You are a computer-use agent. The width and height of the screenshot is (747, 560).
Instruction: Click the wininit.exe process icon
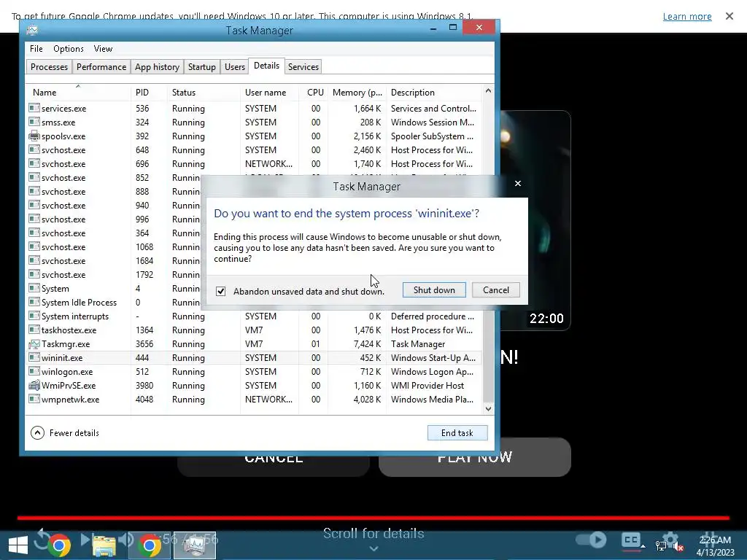click(34, 357)
